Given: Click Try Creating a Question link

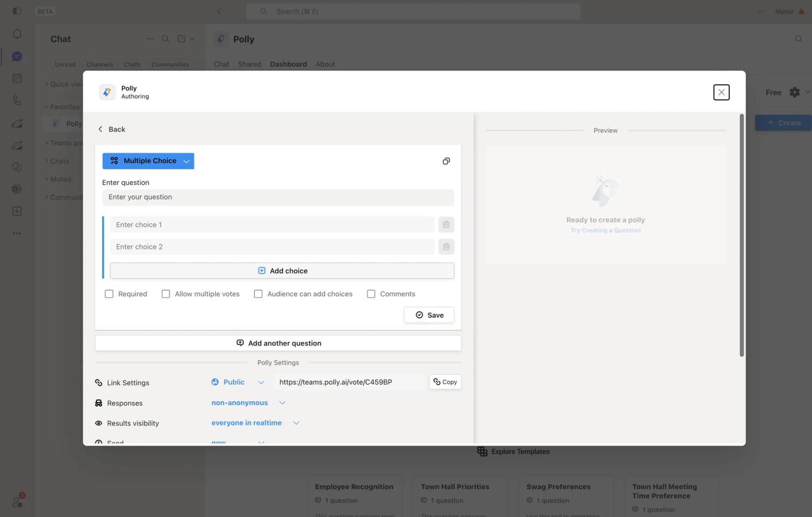Looking at the screenshot, I should pos(605,230).
